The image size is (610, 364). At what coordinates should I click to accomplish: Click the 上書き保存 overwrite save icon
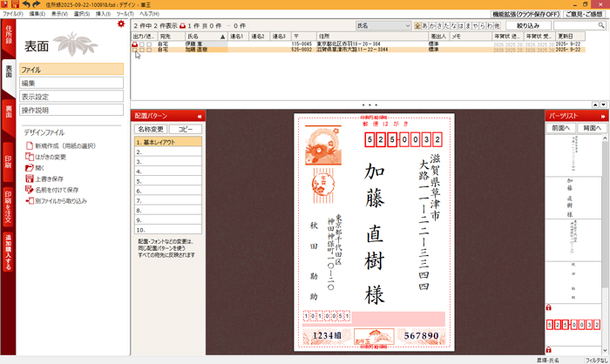pos(29,179)
